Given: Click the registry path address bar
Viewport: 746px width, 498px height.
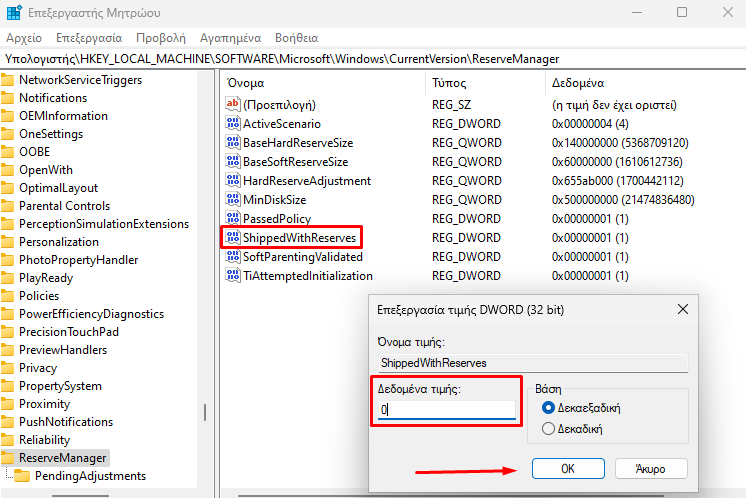Looking at the screenshot, I should pyautogui.click(x=373, y=59).
